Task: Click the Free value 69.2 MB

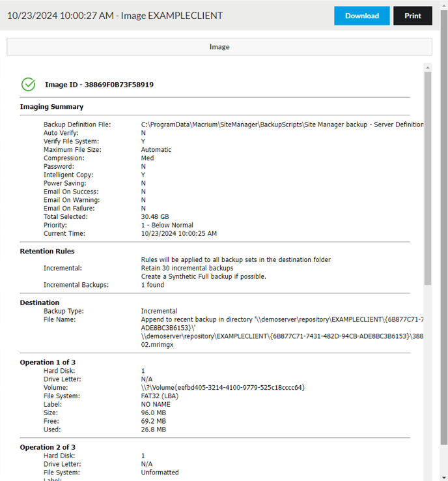Action: click(x=153, y=421)
